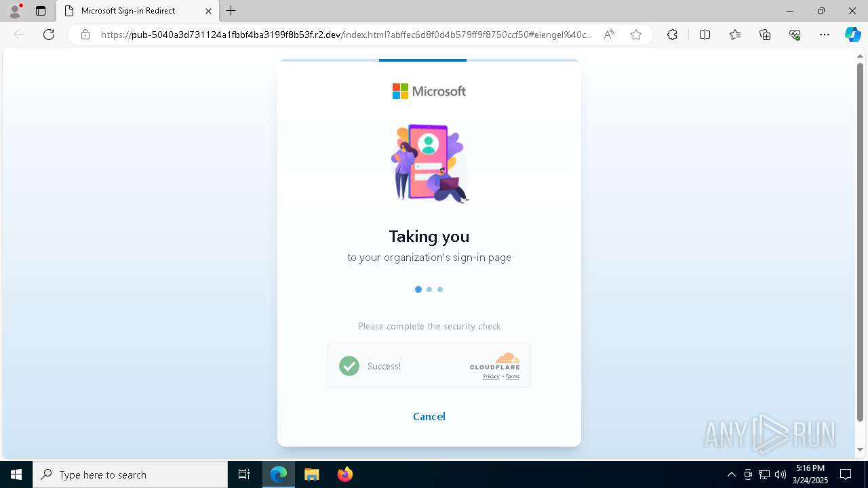Open Read aloud icon in address bar

pyautogui.click(x=609, y=35)
